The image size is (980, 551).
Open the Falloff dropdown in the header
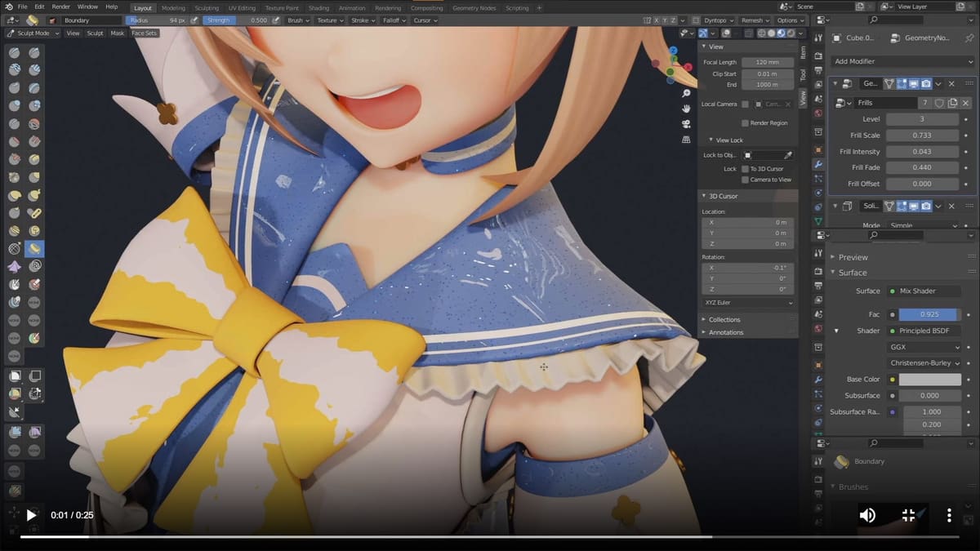click(394, 20)
